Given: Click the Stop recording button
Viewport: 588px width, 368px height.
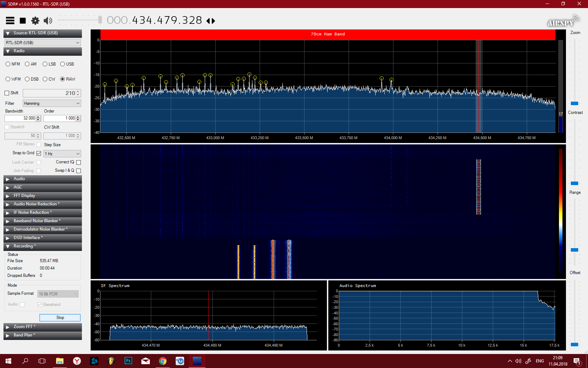Looking at the screenshot, I should pyautogui.click(x=60, y=318).
